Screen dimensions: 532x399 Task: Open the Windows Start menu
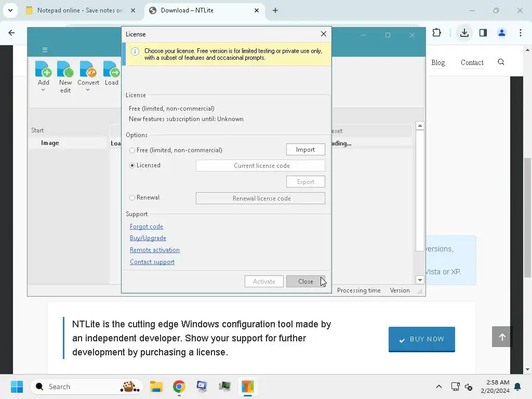click(17, 387)
